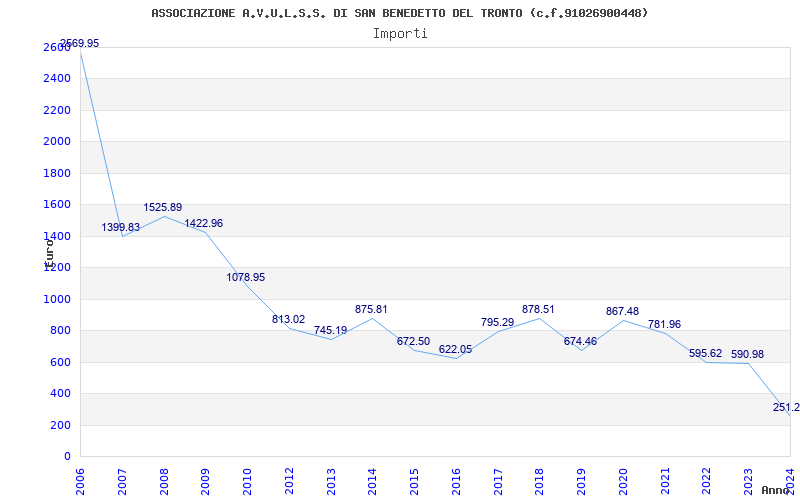Click the y-axis value 1000
The width and height of the screenshot is (800, 500).
57,299
